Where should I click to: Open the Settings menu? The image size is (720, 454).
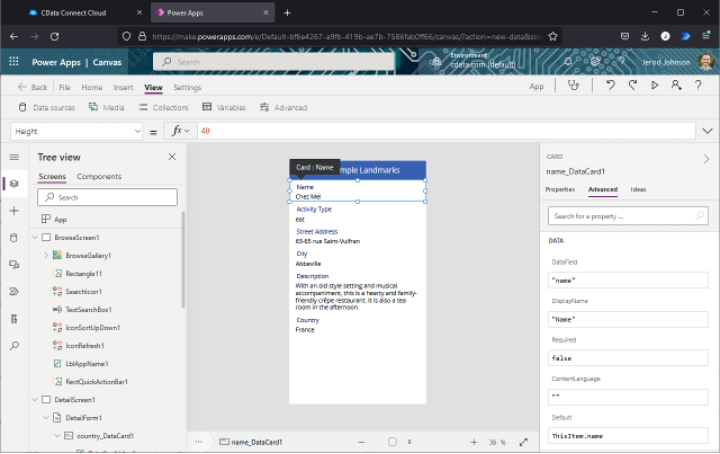point(187,87)
